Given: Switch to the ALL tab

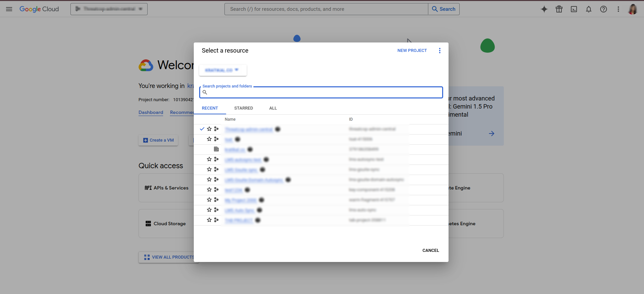Looking at the screenshot, I should point(273,108).
